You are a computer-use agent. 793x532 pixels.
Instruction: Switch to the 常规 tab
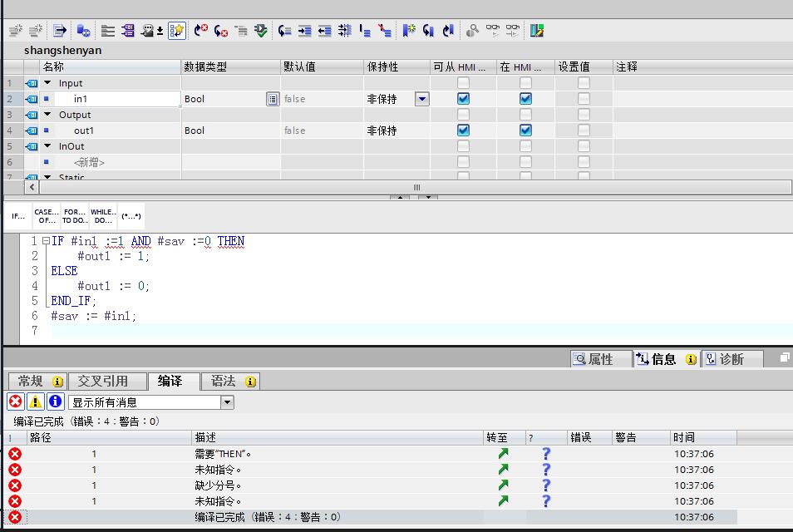[x=38, y=381]
